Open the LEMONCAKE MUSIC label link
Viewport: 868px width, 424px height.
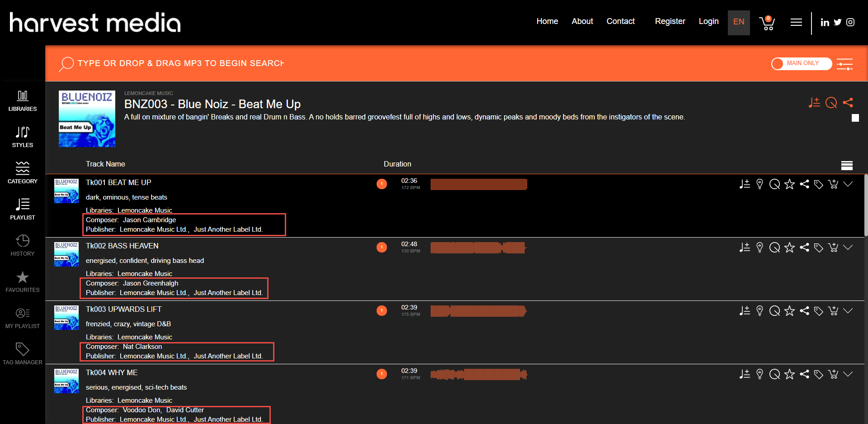[149, 93]
